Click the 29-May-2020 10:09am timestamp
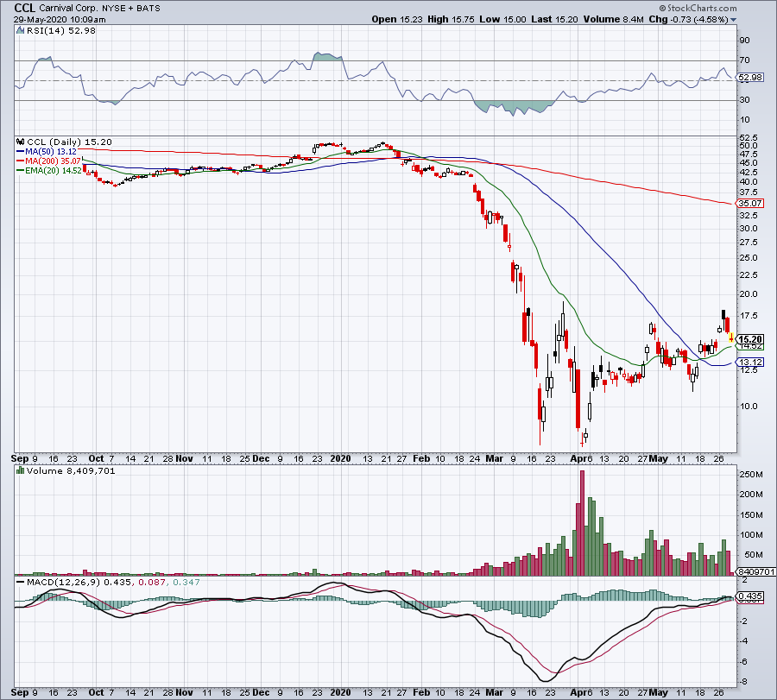Viewport: 777px width, 700px height. click(60, 20)
